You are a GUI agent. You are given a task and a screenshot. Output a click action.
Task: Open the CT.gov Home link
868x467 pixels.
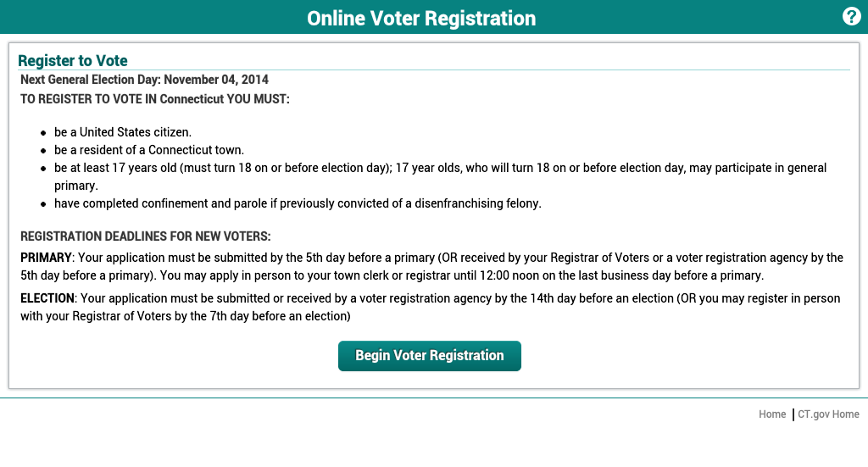coord(828,414)
